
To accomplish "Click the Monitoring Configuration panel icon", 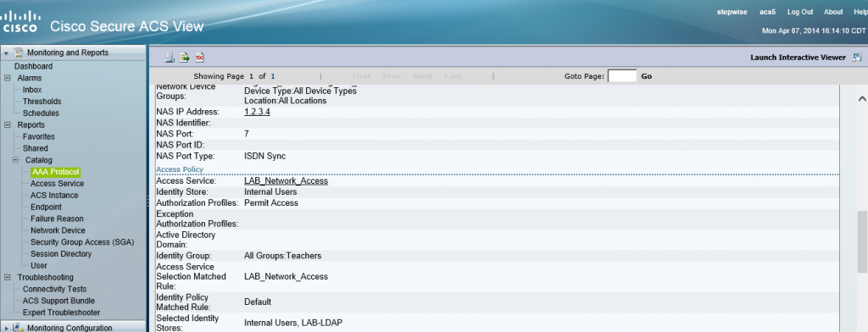I will pyautogui.click(x=18, y=328).
